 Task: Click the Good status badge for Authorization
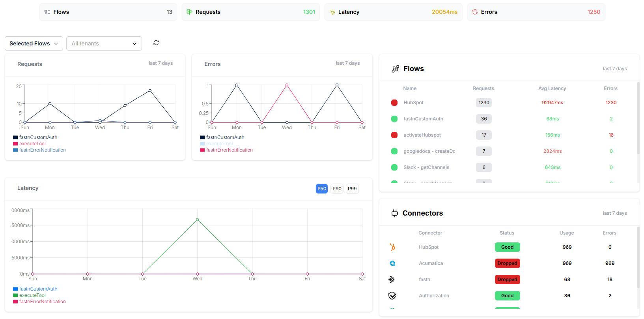(508, 296)
